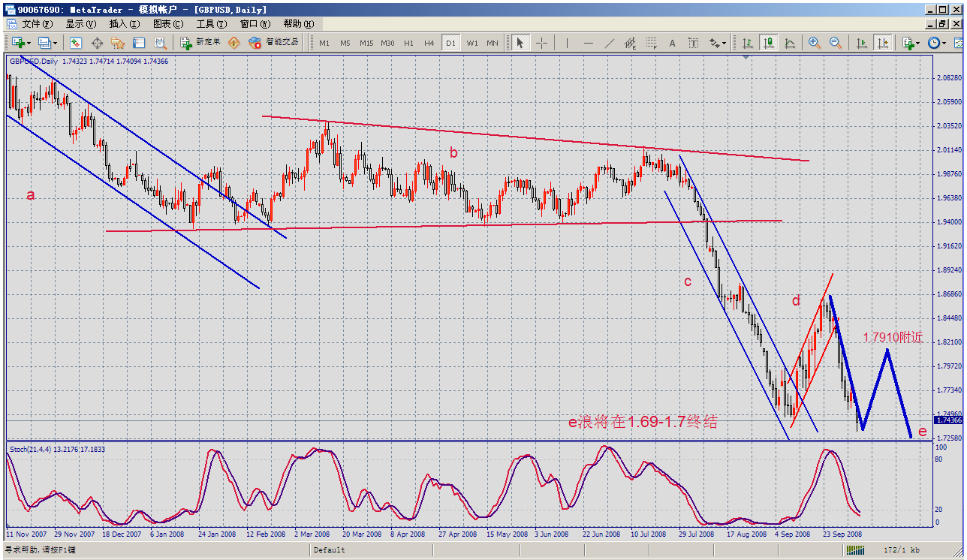
Task: Open the Profiles icon
Action: 44,43
